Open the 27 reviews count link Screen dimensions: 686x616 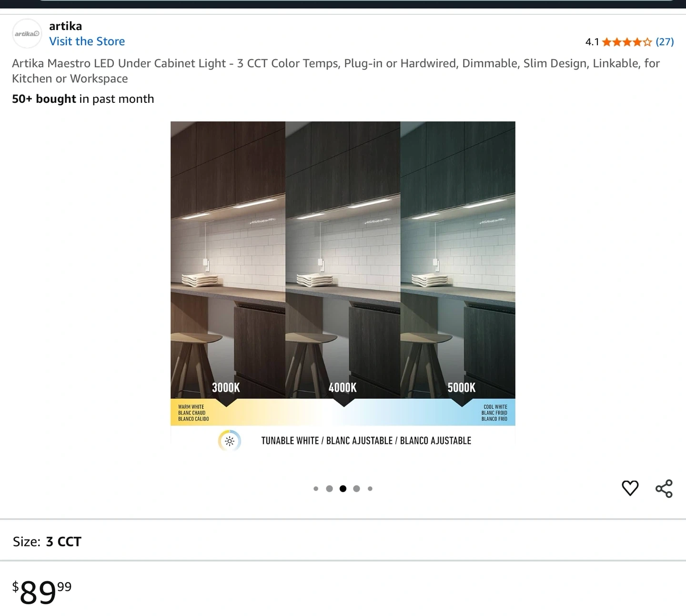pyautogui.click(x=665, y=42)
